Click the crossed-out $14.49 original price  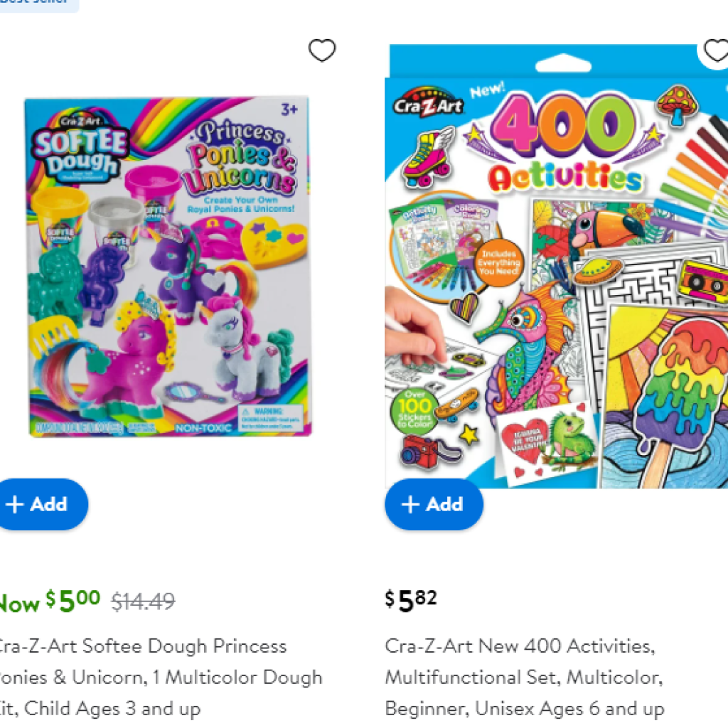coord(143,601)
